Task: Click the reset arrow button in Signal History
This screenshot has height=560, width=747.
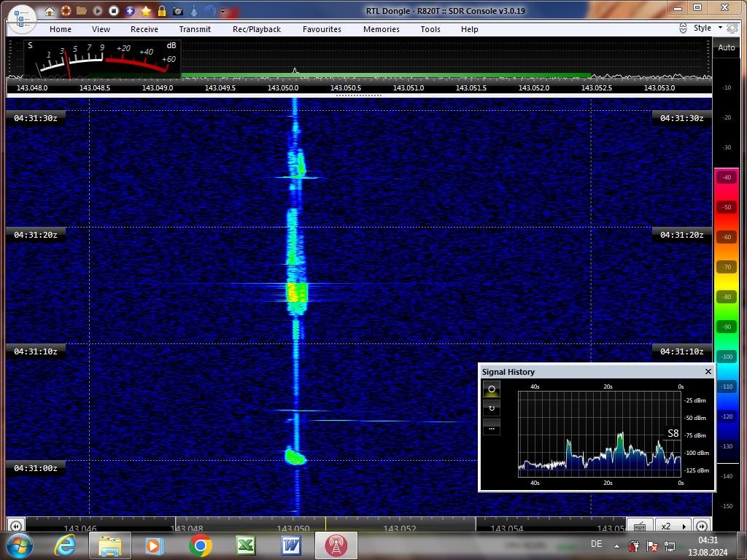Action: 492,408
